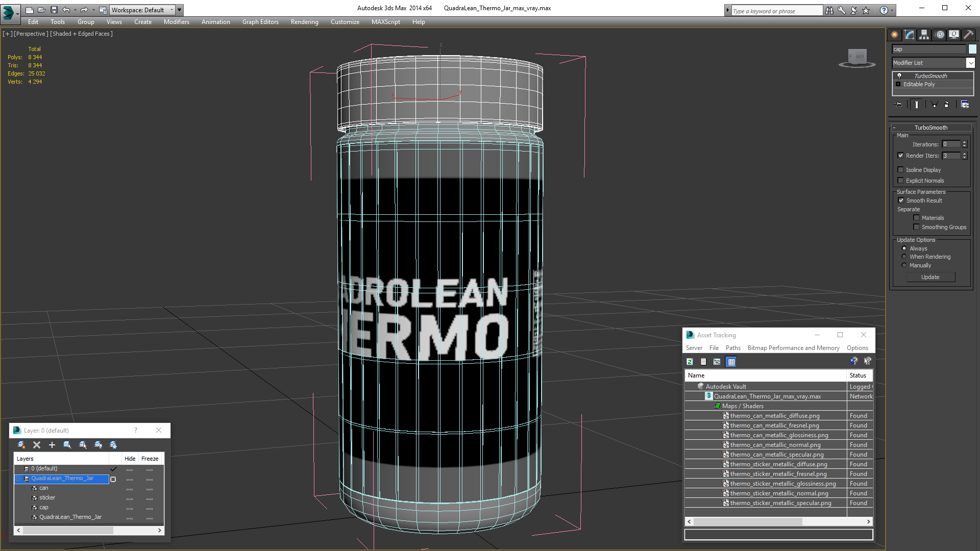Image resolution: width=980 pixels, height=551 pixels.
Task: Click the [Perspective] viewport label
Action: coord(31,34)
